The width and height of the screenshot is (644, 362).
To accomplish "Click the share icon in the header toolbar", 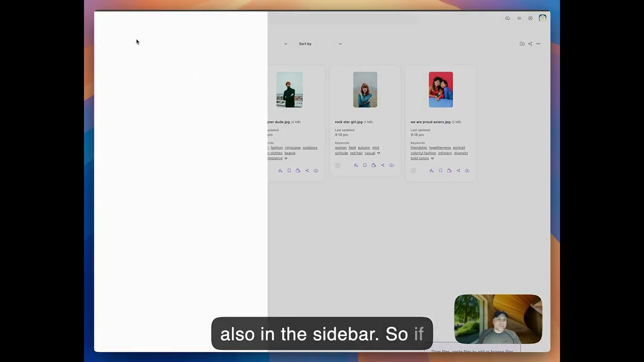I will tap(530, 44).
